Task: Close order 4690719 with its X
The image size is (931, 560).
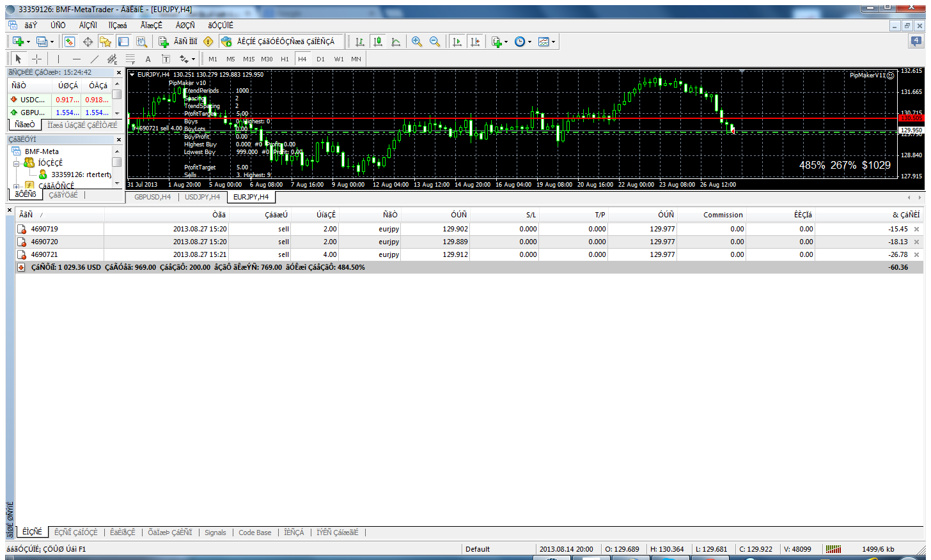Action: coord(916,229)
